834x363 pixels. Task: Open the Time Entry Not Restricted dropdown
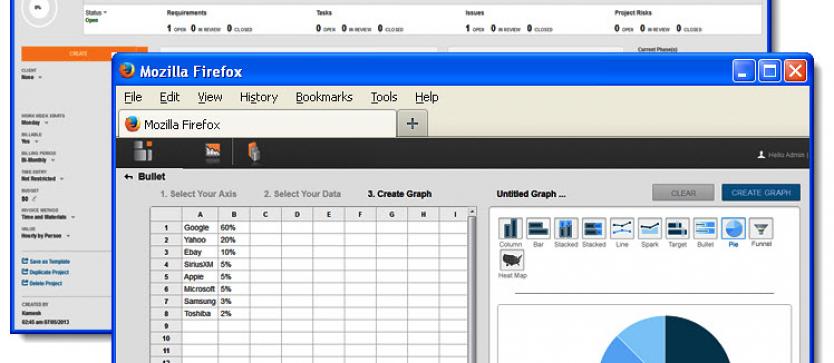pos(43,179)
